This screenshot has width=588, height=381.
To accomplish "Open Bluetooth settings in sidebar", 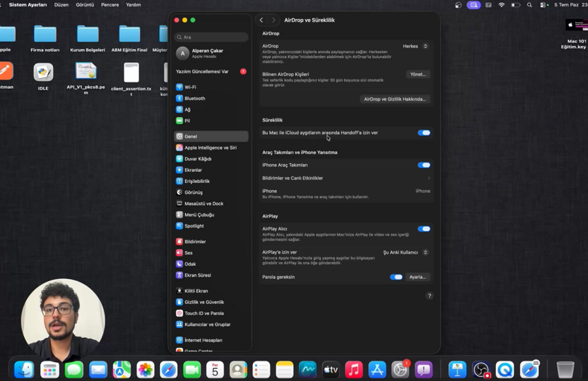I will (211, 98).
